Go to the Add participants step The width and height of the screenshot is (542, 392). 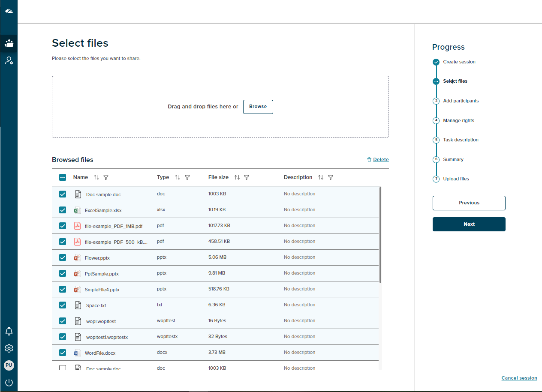(x=461, y=101)
